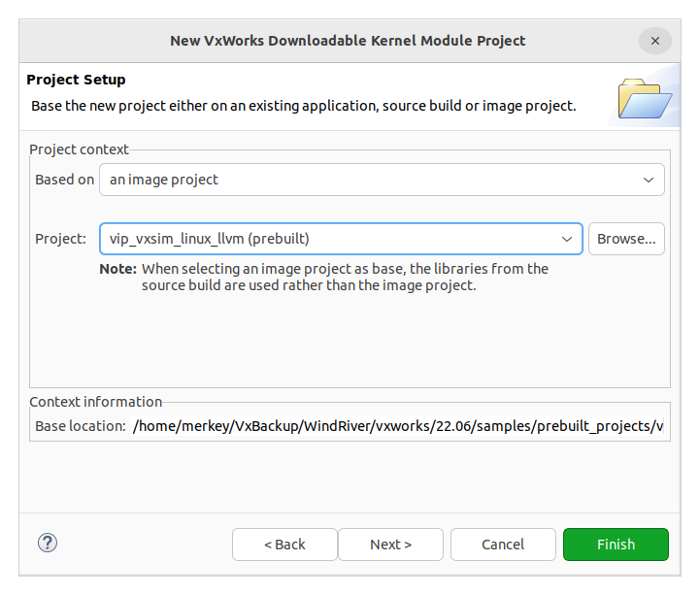Click the 'Base location:' label
The image size is (700, 595).
(81, 426)
